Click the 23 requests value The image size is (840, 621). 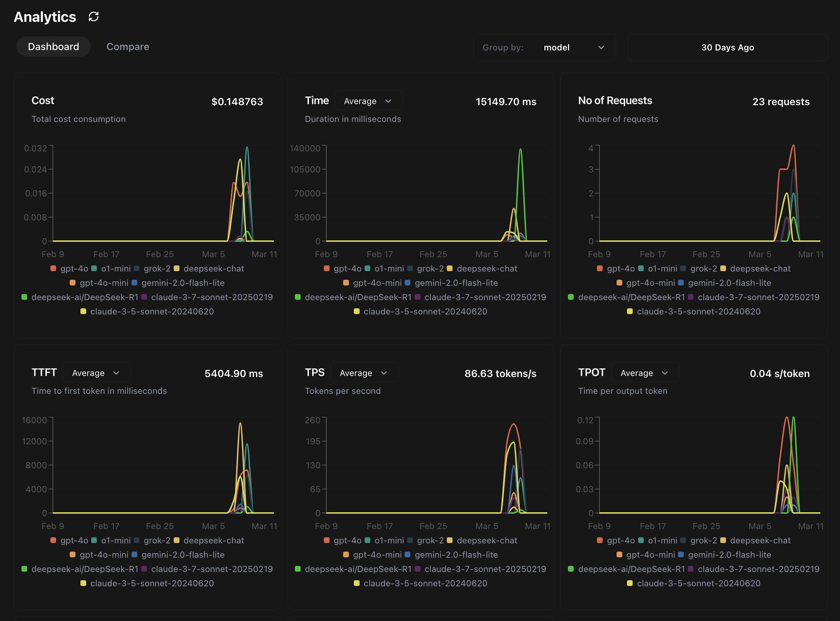click(x=781, y=102)
